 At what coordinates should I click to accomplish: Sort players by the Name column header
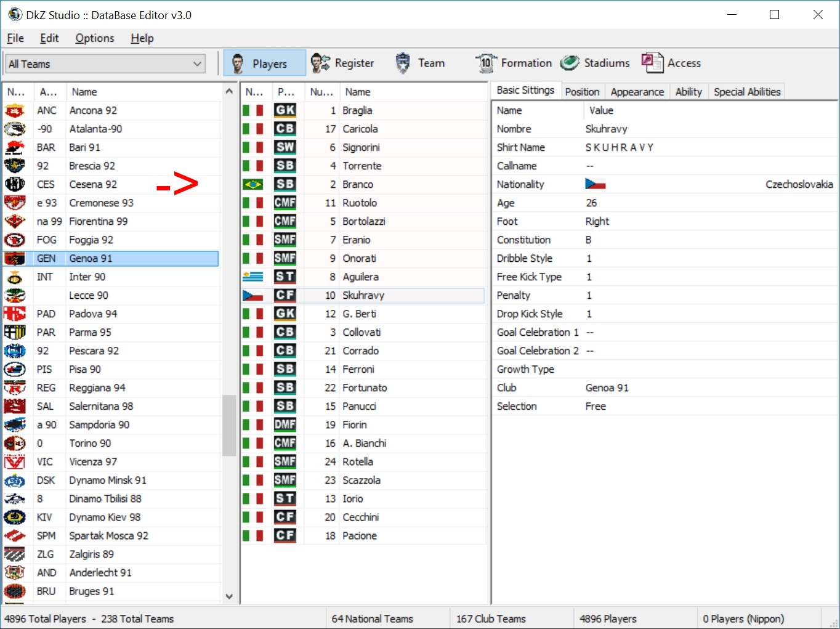click(413, 92)
